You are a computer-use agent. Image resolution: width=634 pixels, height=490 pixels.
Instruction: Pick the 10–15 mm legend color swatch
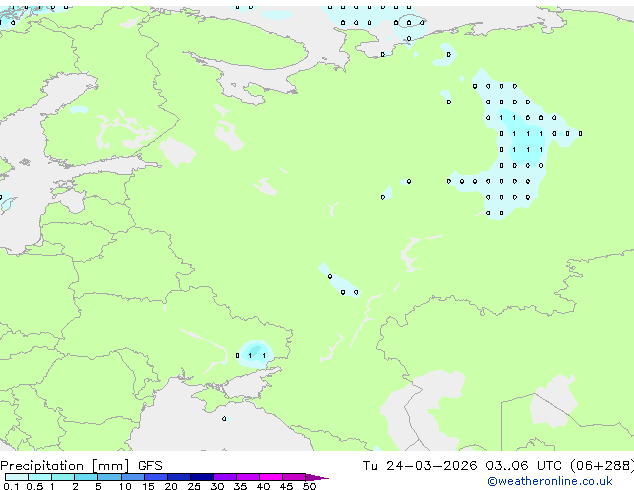tap(133, 477)
